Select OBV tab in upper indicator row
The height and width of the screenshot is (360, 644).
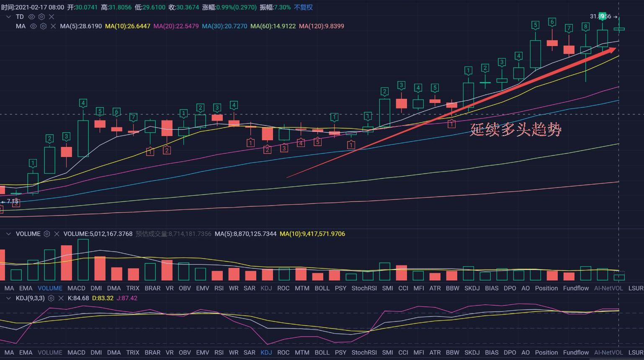click(185, 288)
